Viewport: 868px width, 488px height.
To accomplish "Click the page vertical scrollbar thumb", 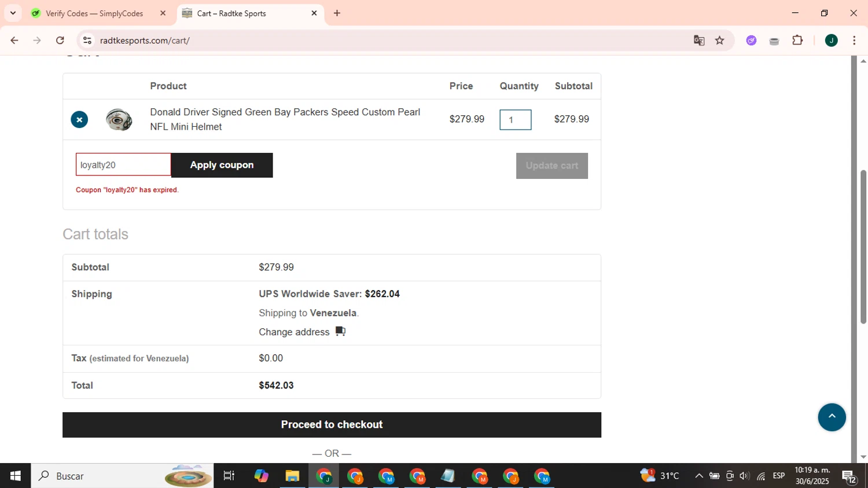I will 863,247.
